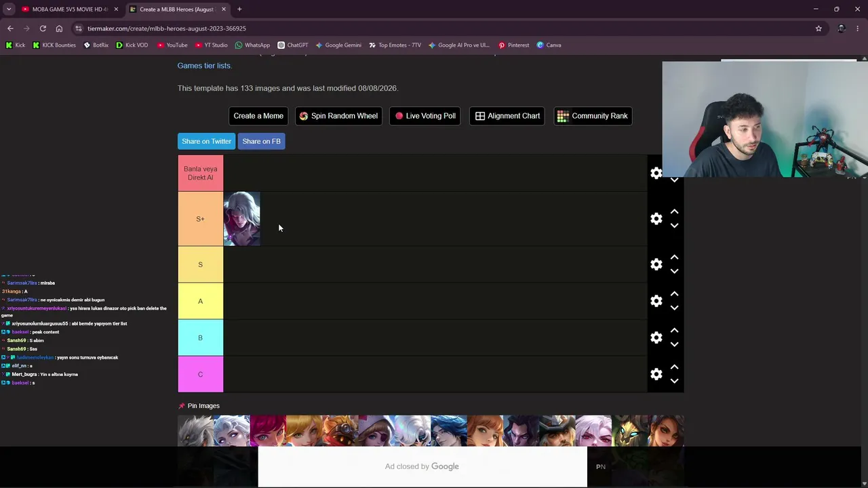The height and width of the screenshot is (488, 868).
Task: Open settings gear for the S tier row
Action: (656, 264)
